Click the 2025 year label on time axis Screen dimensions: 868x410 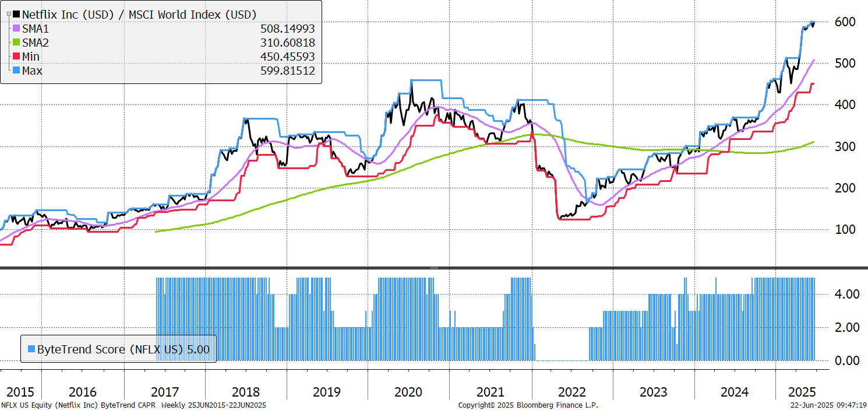tap(802, 392)
